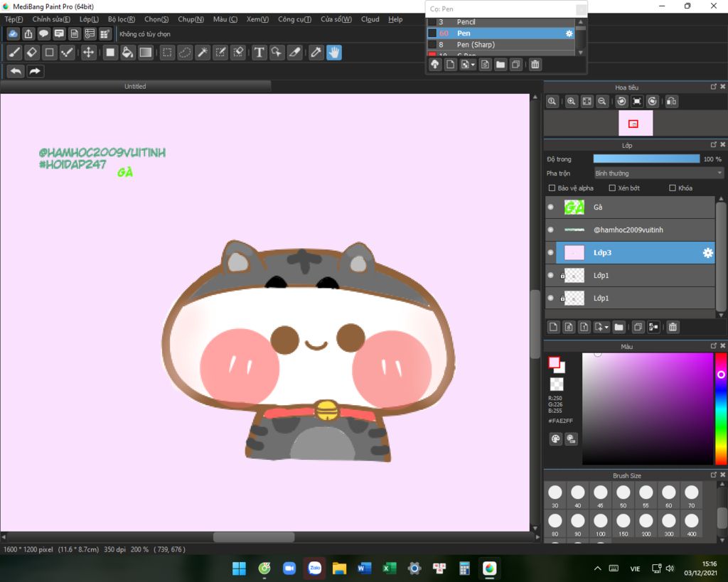Enable the Khóa checkbox

click(x=673, y=188)
